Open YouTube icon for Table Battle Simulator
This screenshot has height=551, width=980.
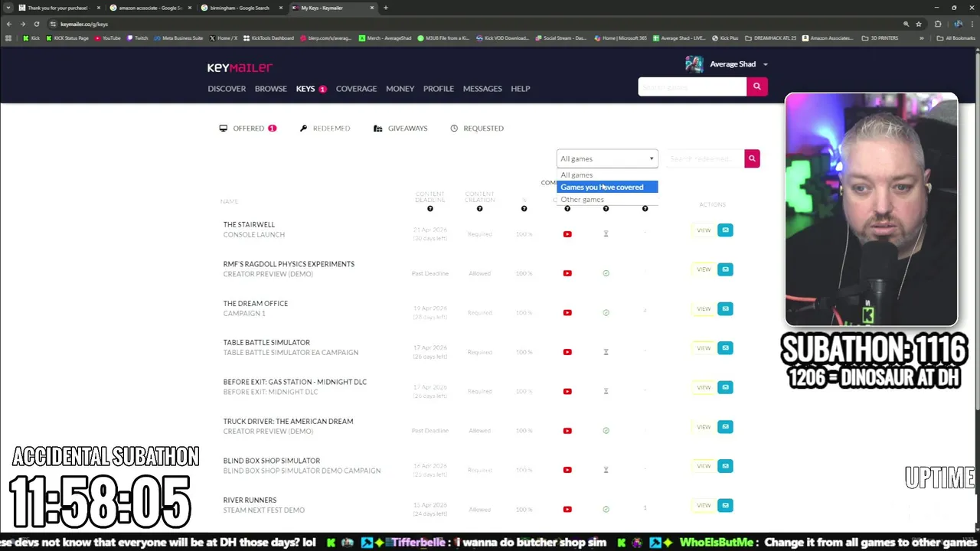pos(567,352)
